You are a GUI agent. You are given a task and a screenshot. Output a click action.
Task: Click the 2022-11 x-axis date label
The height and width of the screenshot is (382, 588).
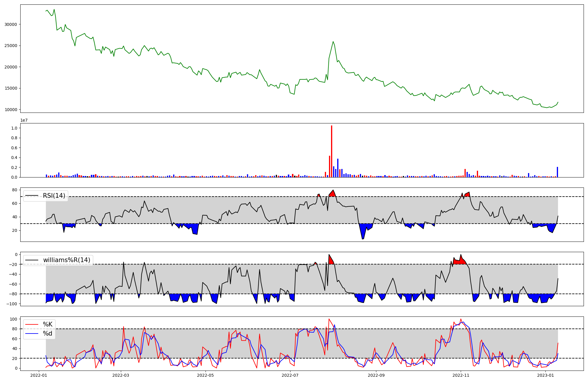(x=461, y=375)
